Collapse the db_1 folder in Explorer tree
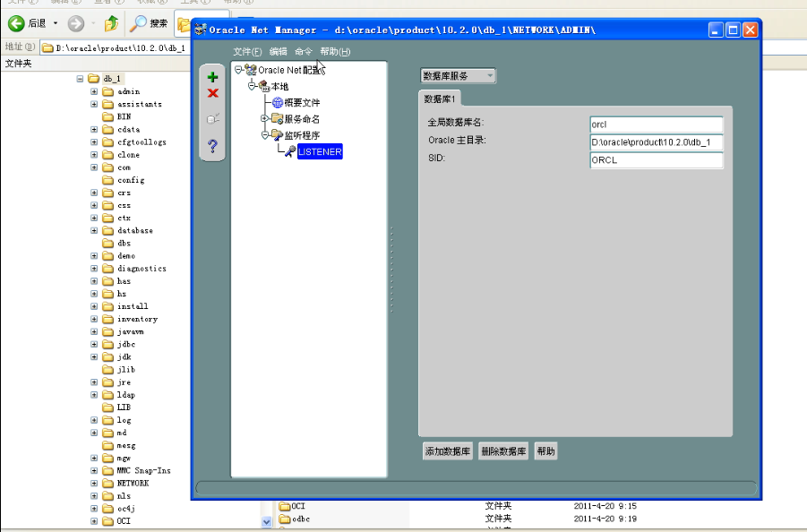Viewport: 807px width, 532px height. [x=80, y=79]
